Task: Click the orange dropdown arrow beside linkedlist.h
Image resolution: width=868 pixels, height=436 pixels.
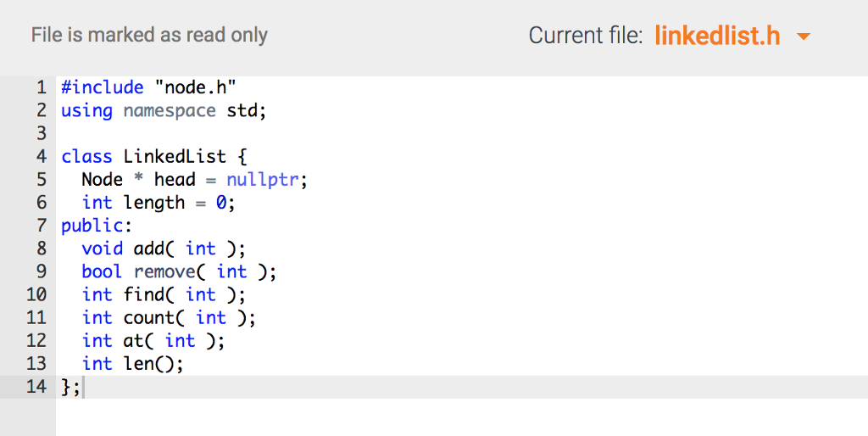Action: click(804, 36)
